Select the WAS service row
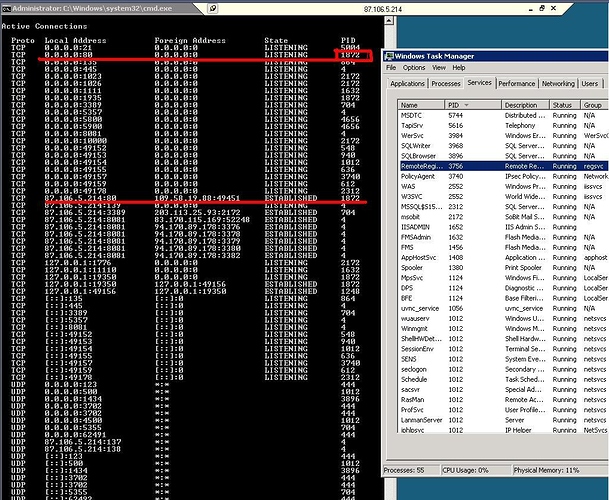Screen dimensions: 609x500 click(503, 186)
